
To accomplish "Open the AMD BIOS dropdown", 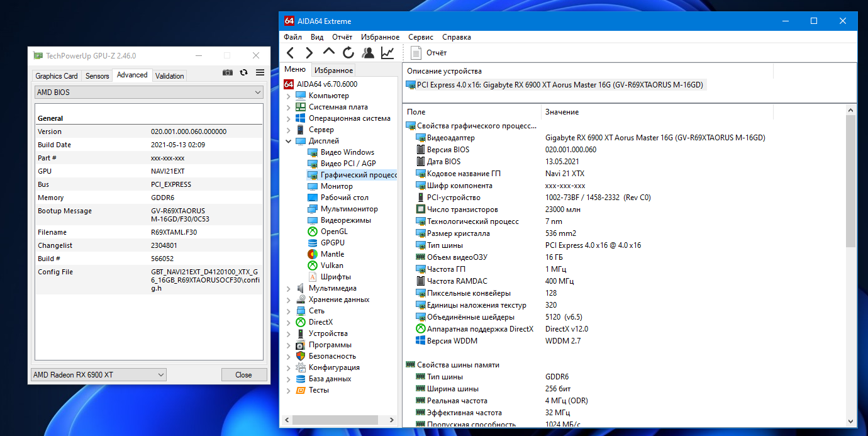I will 148,92.
